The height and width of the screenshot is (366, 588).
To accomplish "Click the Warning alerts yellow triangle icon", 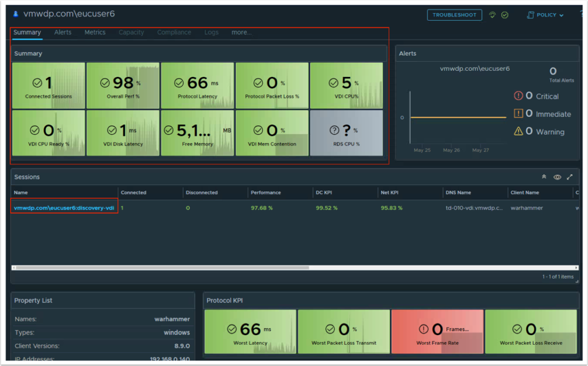I will [x=519, y=131].
